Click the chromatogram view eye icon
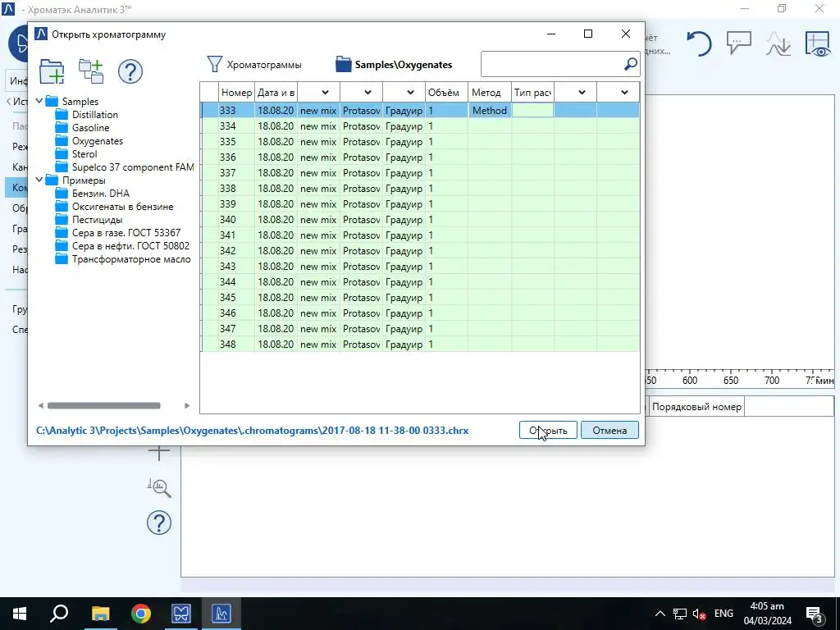The height and width of the screenshot is (630, 840). 818,44
